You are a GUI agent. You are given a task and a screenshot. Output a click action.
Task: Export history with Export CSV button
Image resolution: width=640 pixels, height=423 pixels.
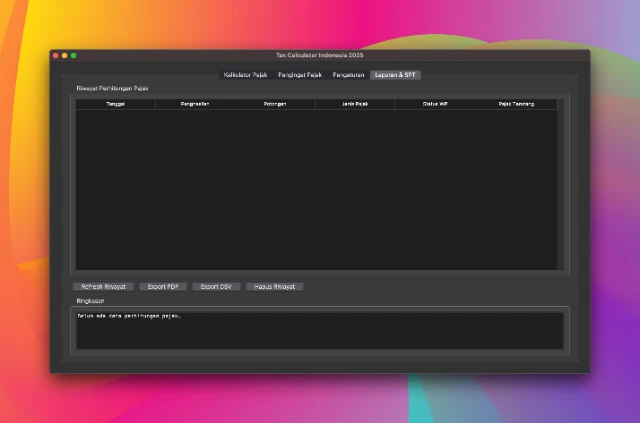coord(216,286)
